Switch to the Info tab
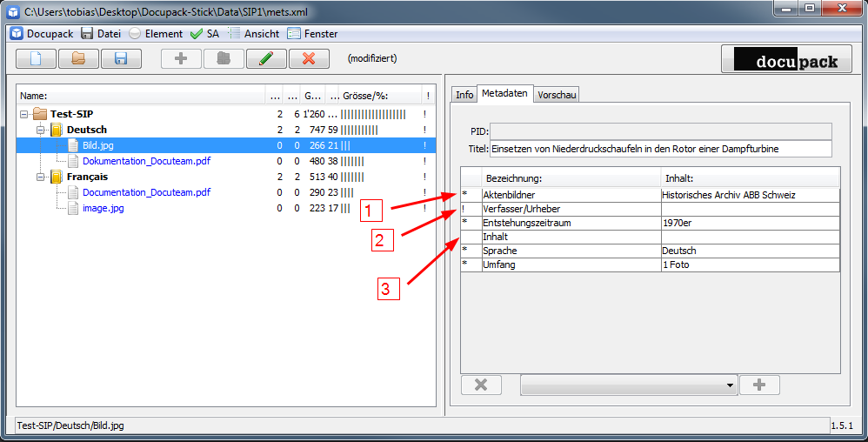Viewport: 868px width, 442px height. coord(464,94)
